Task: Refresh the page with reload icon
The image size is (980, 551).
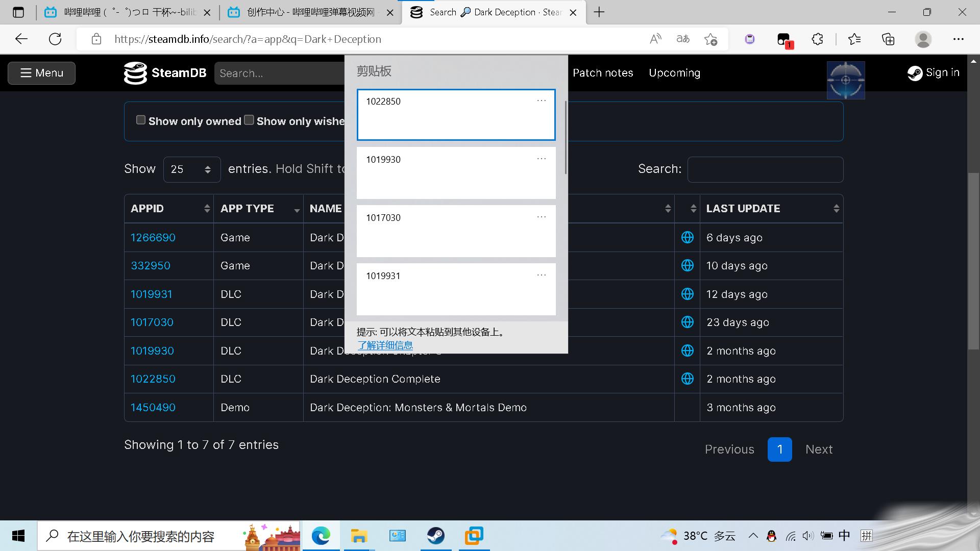Action: point(55,39)
